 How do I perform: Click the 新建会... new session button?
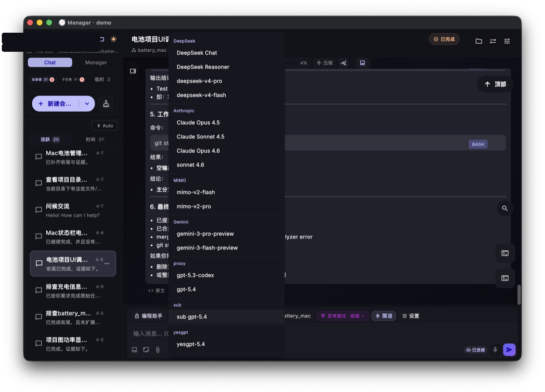[x=55, y=104]
